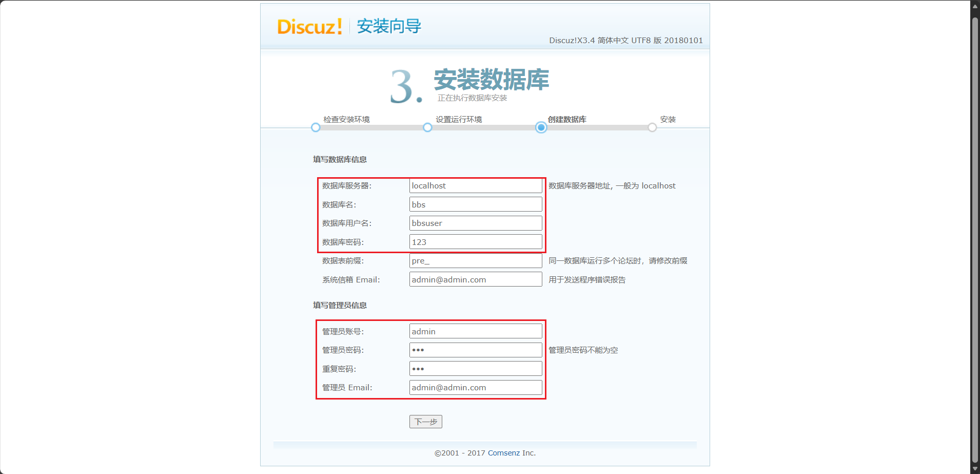980x474 pixels.
Task: Click the 填写数据库信息 section heading
Action: point(340,159)
